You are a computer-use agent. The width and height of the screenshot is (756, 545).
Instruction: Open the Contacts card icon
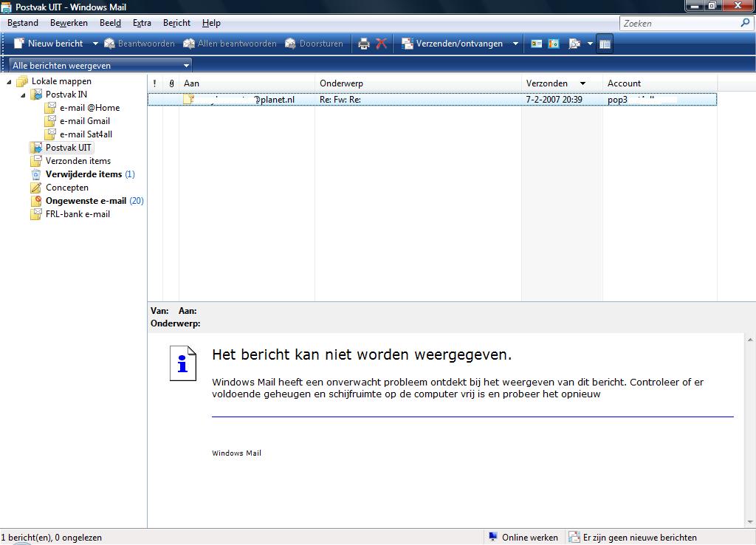click(x=536, y=44)
